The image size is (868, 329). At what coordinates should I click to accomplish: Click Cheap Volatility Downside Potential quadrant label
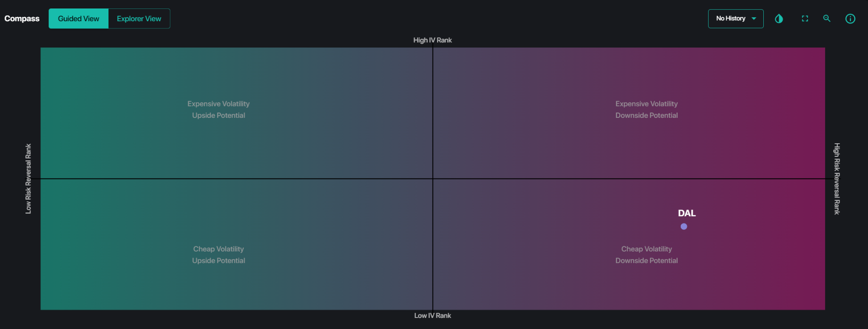click(x=646, y=255)
